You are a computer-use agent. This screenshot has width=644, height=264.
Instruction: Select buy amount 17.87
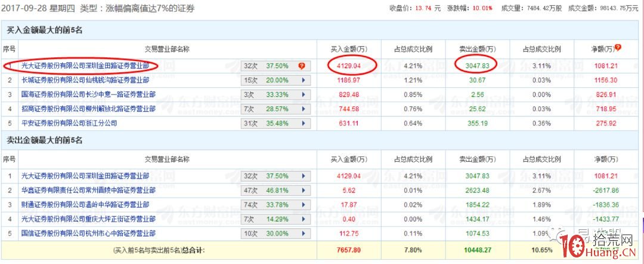(349, 205)
